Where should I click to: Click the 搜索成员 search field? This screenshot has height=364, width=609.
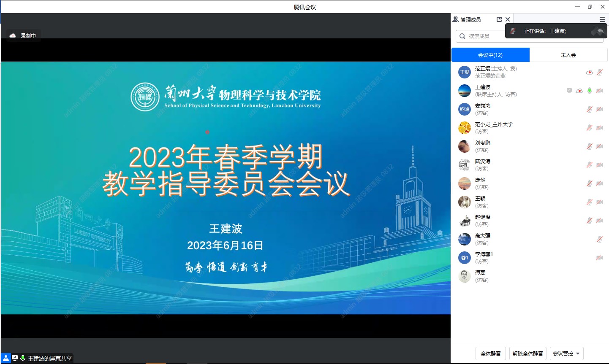click(481, 36)
